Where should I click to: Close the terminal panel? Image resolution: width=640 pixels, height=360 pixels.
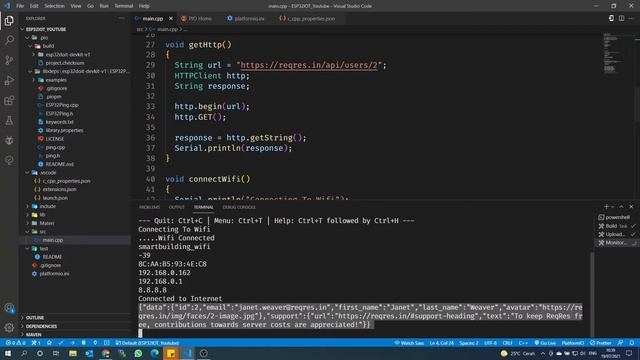point(631,207)
